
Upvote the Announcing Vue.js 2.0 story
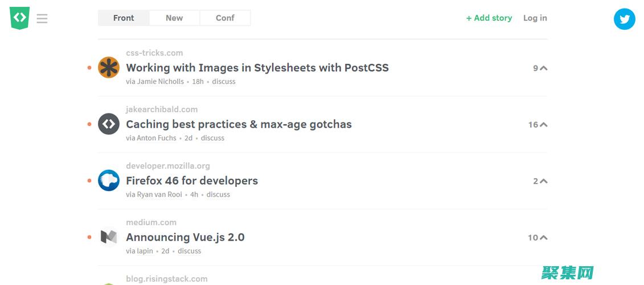543,237
